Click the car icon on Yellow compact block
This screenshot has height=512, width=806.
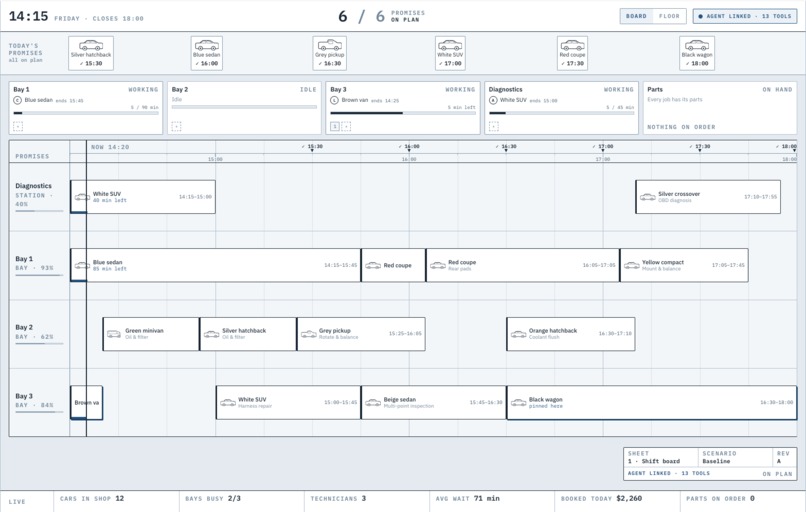point(632,265)
